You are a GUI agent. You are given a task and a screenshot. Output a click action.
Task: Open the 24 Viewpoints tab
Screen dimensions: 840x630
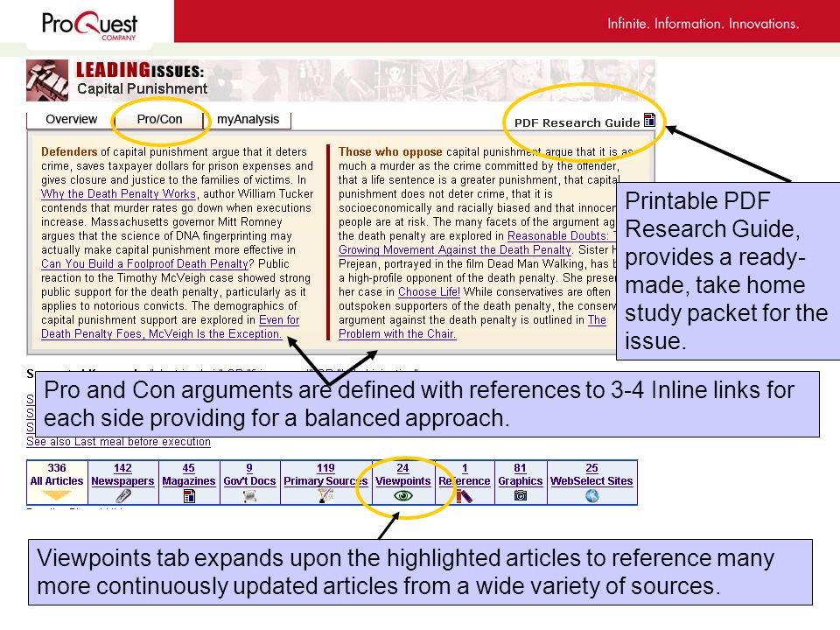click(x=402, y=481)
